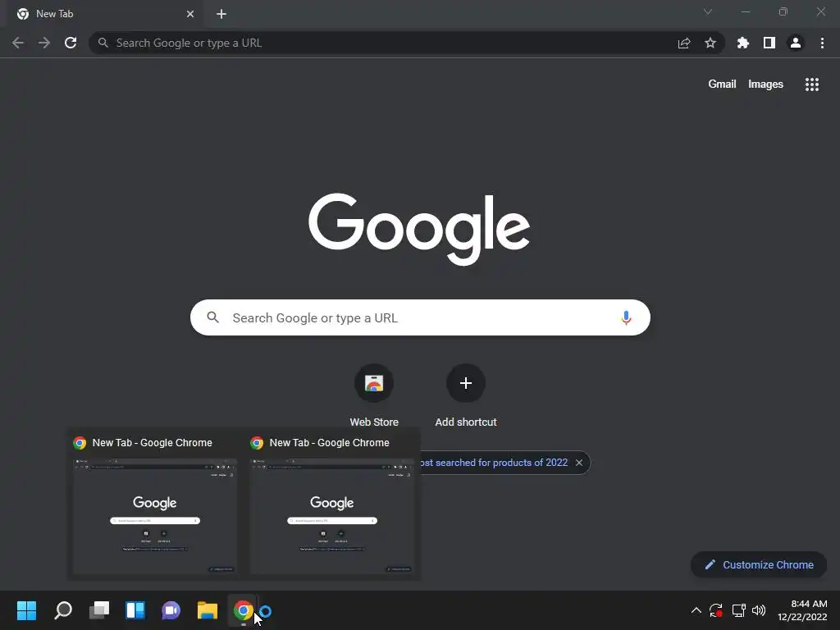
Task: Switch to the first Chrome window preview
Action: coord(155,505)
